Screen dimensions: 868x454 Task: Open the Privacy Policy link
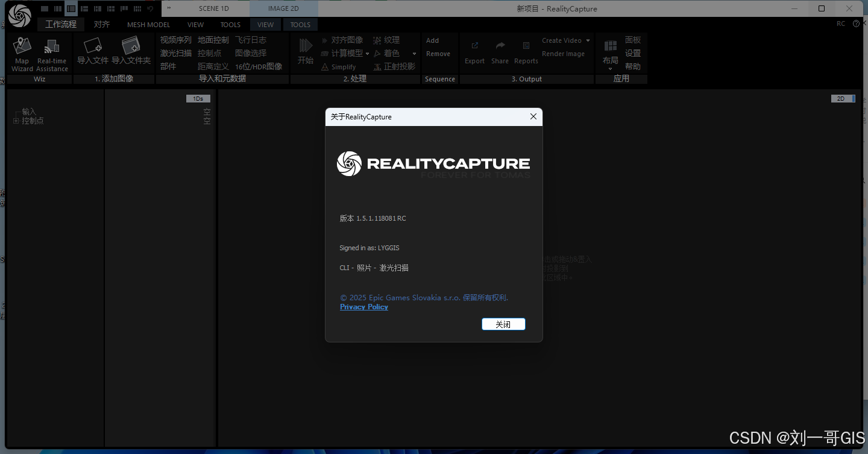pyautogui.click(x=364, y=307)
